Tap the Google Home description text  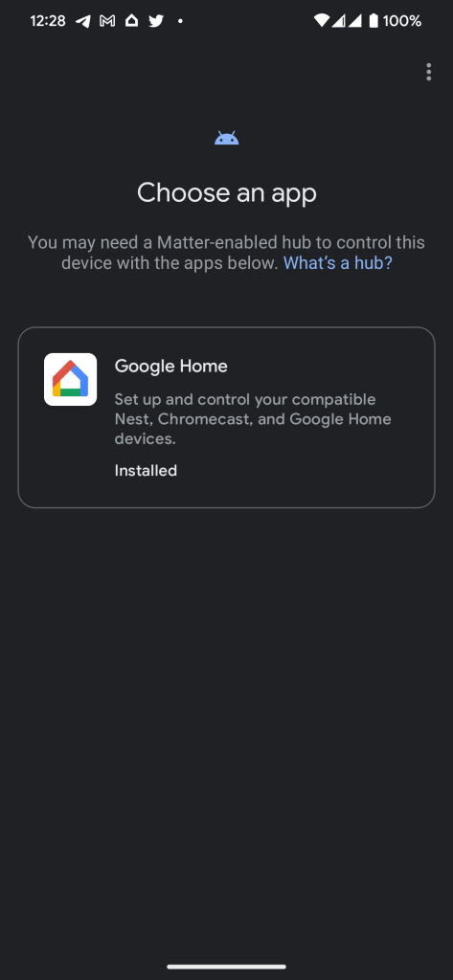tap(253, 419)
